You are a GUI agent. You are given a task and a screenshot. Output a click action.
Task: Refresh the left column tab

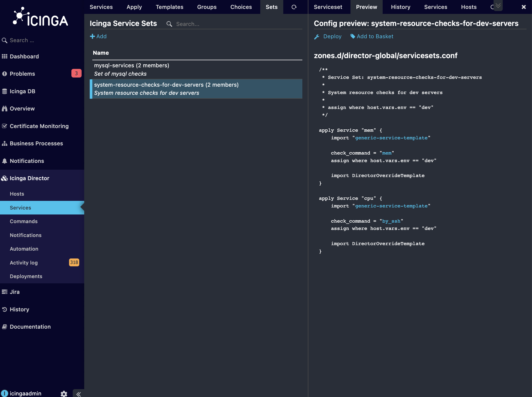(x=294, y=7)
